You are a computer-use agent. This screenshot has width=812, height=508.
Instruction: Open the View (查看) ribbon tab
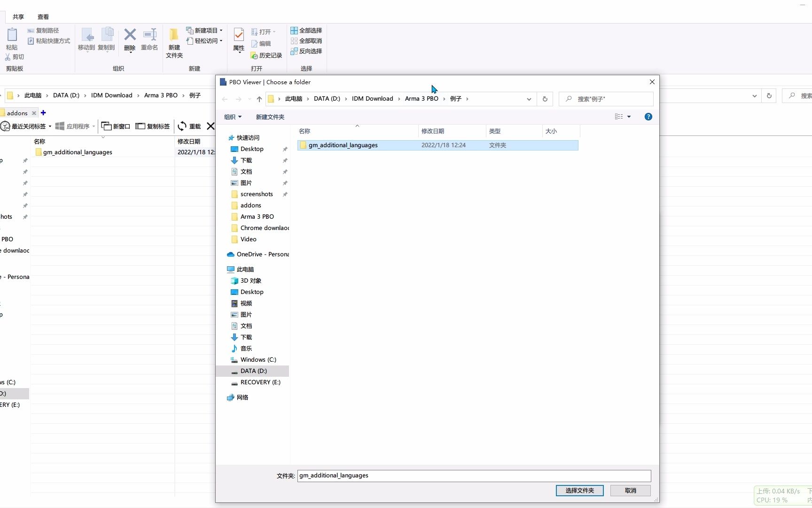tap(43, 17)
